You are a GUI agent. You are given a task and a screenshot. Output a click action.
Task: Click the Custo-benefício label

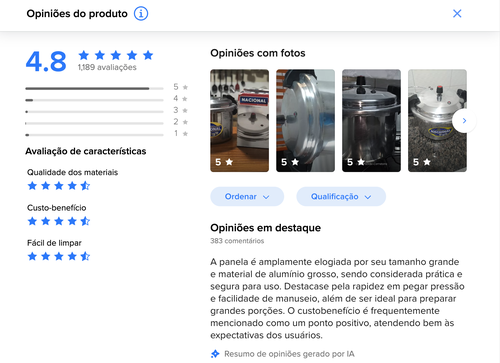click(x=56, y=208)
